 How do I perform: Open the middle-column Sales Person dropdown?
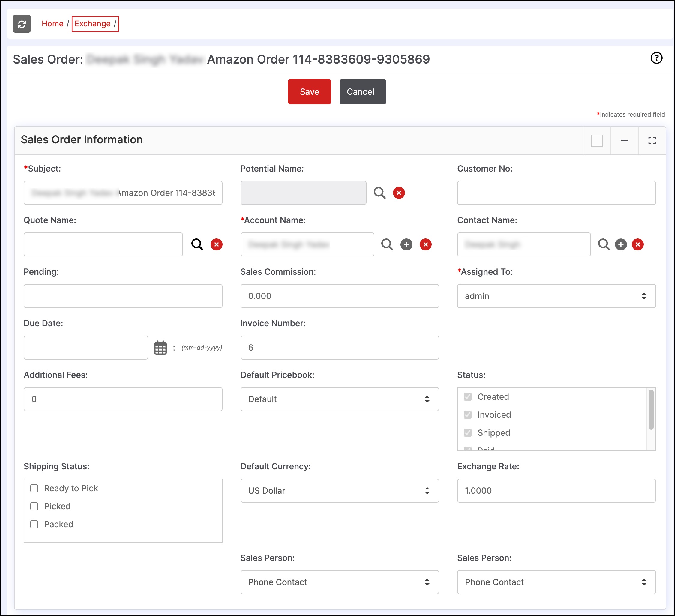[x=340, y=582]
